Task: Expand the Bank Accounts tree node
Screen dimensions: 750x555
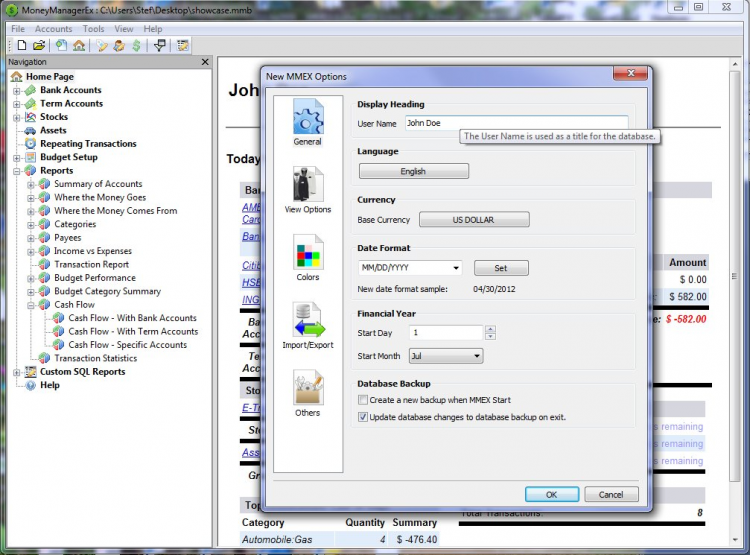Action: coord(17,90)
